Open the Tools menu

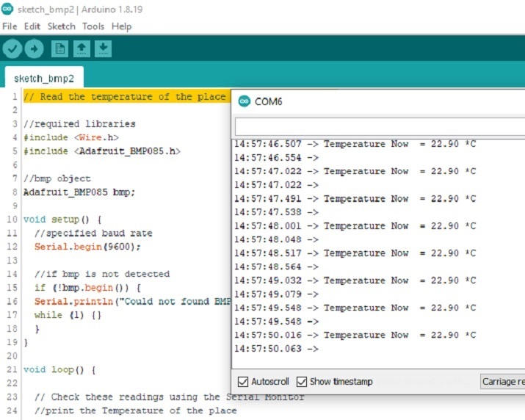tap(93, 26)
